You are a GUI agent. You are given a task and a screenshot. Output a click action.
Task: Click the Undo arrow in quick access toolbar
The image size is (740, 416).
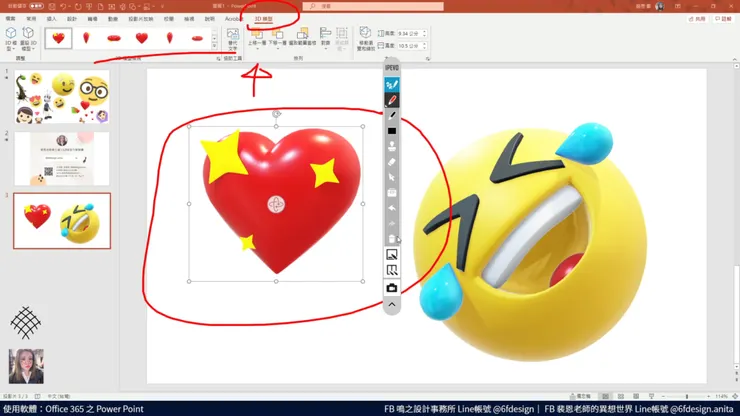[x=63, y=7]
